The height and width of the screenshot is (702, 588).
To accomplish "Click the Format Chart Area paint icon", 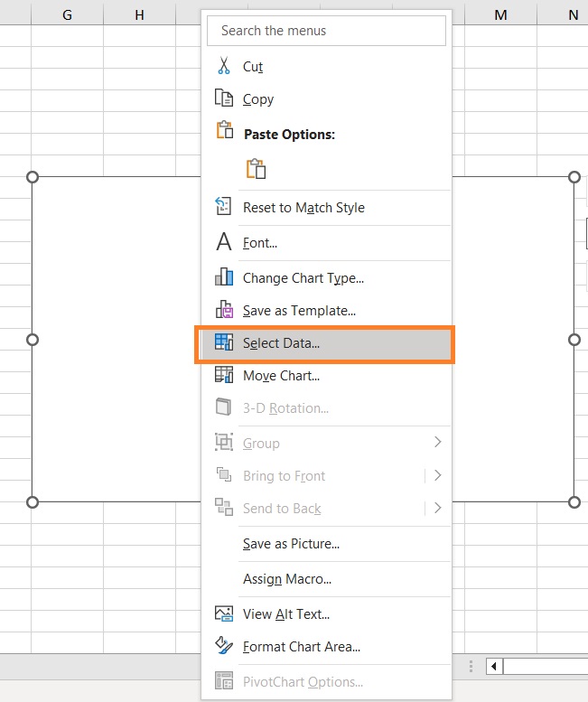I will (224, 646).
